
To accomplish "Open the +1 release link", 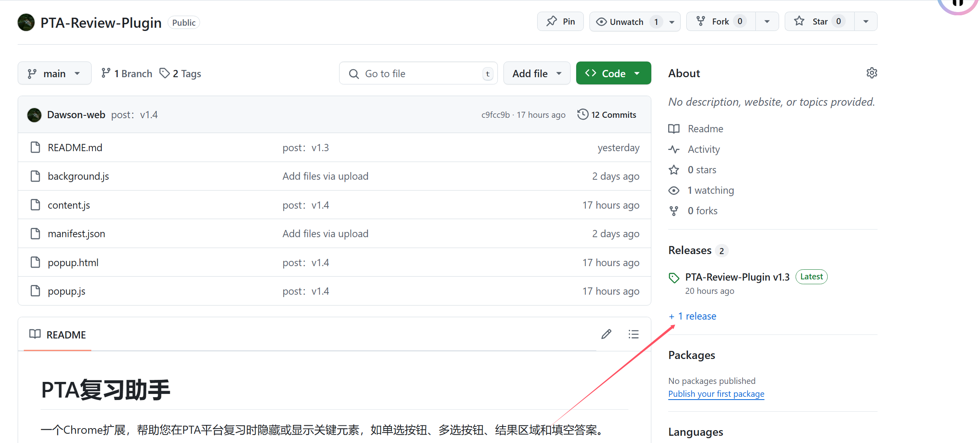I will [692, 316].
